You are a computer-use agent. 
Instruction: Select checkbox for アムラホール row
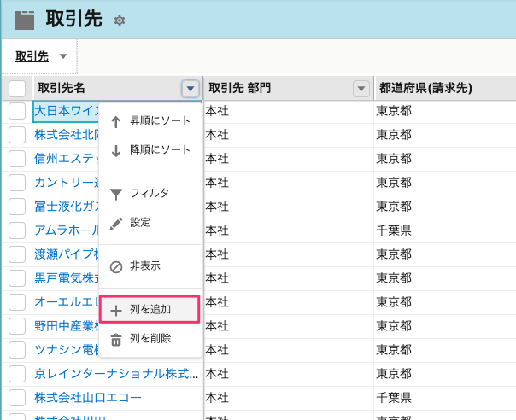17,230
